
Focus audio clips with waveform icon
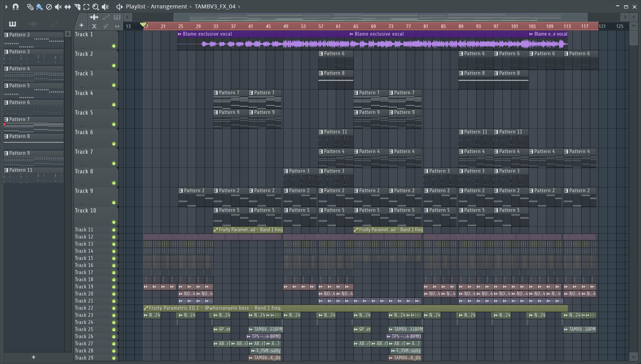94,17
